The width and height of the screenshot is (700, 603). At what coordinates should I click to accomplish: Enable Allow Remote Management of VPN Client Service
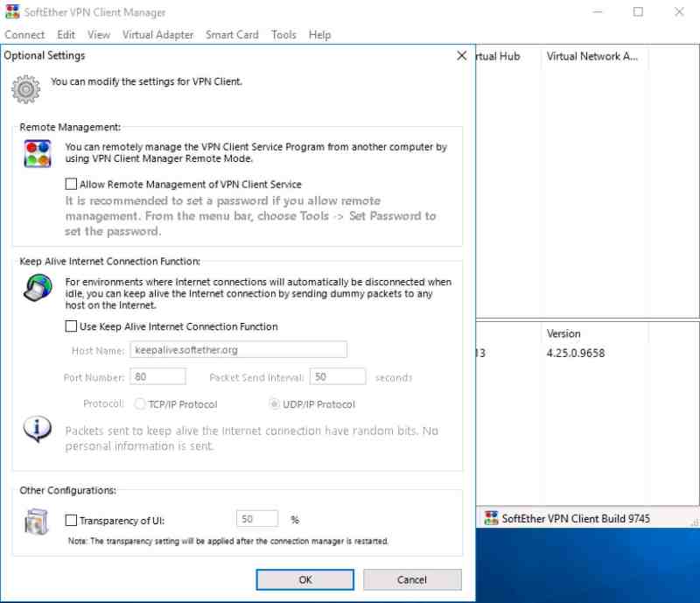[x=71, y=184]
